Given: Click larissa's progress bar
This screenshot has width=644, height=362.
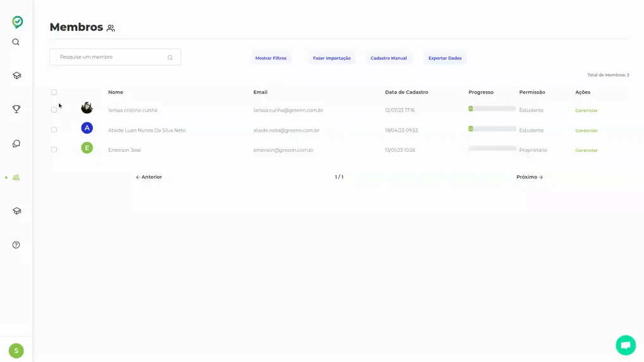Looking at the screenshot, I should point(492,109).
